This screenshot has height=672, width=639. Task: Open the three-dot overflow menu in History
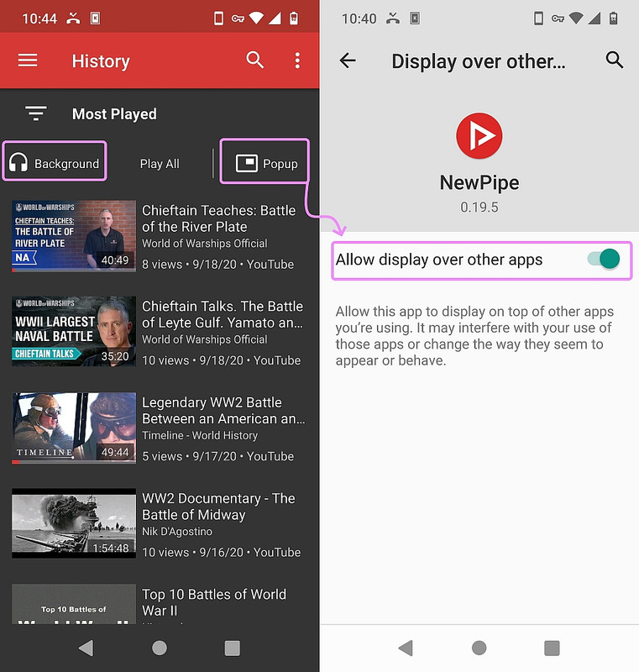click(x=297, y=60)
